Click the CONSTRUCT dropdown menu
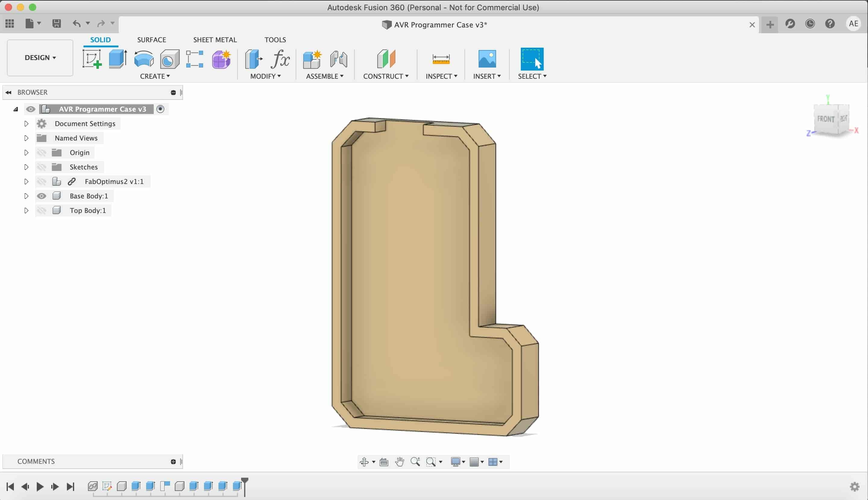 coord(386,76)
